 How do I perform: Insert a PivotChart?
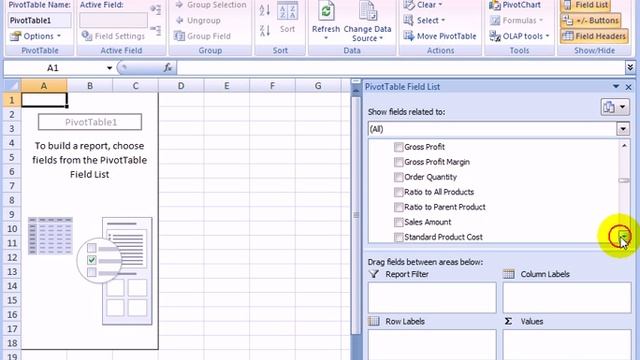coord(515,5)
